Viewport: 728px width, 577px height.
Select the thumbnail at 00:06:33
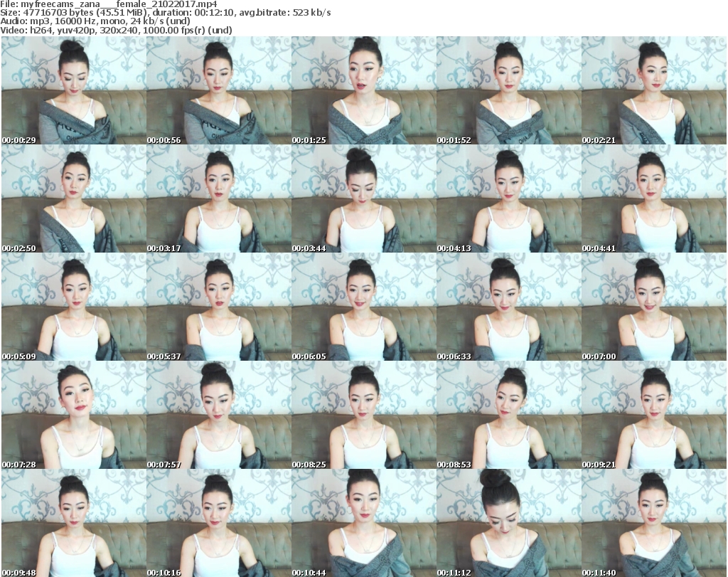point(509,307)
